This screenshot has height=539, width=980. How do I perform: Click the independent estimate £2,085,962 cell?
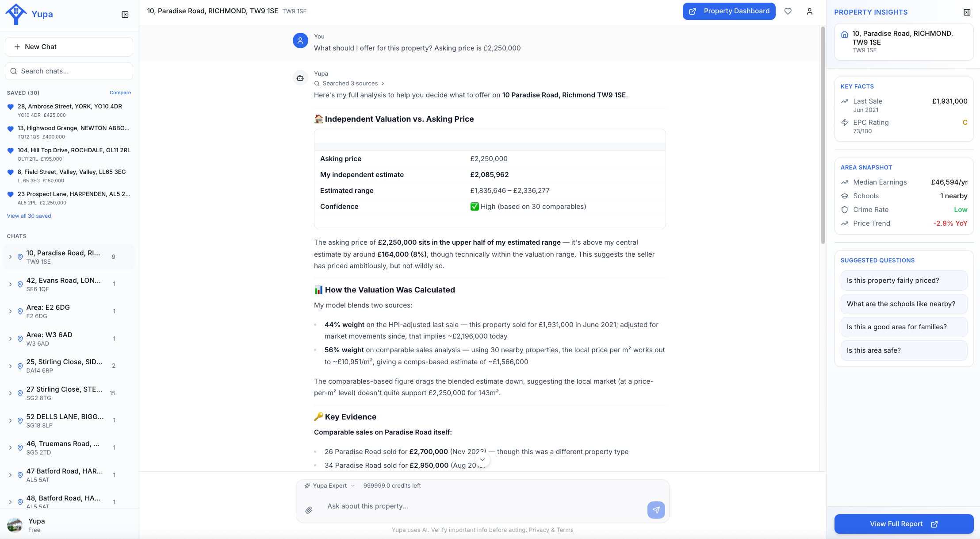point(490,175)
